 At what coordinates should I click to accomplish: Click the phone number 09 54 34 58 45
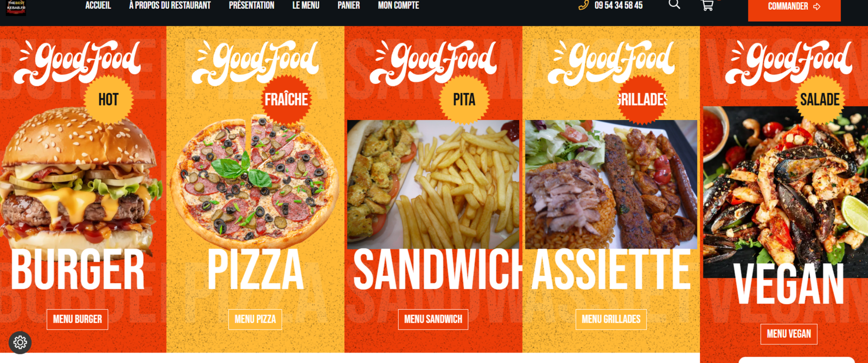[618, 5]
